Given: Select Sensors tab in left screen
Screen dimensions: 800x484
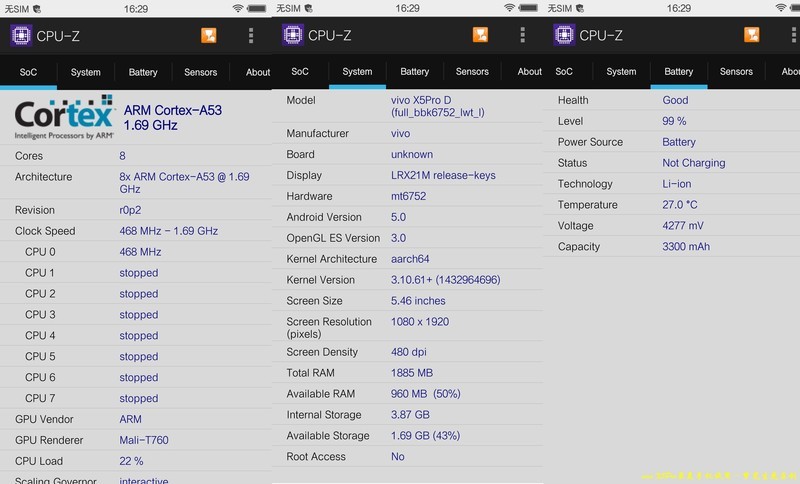Looking at the screenshot, I should tap(201, 72).
